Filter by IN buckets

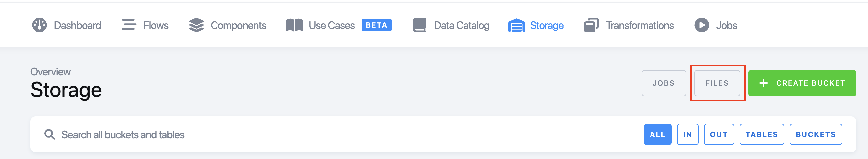tap(687, 134)
